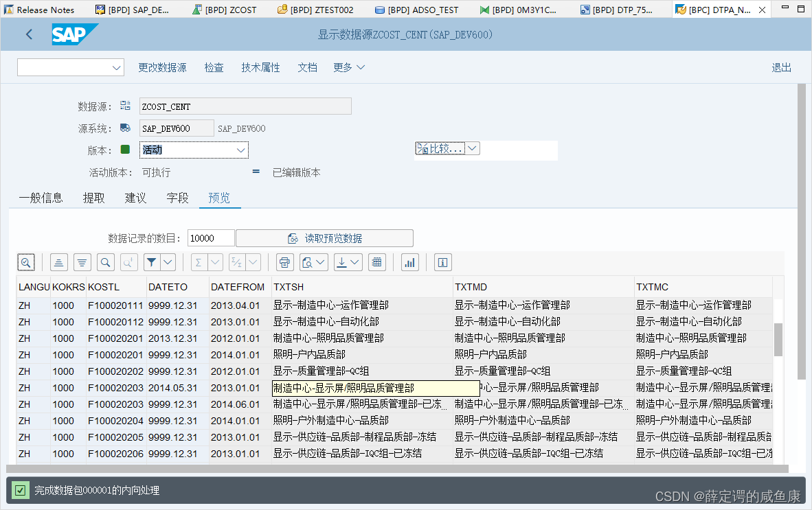812x510 pixels.
Task: Click the Choose Layout grid icon
Action: coord(377,262)
